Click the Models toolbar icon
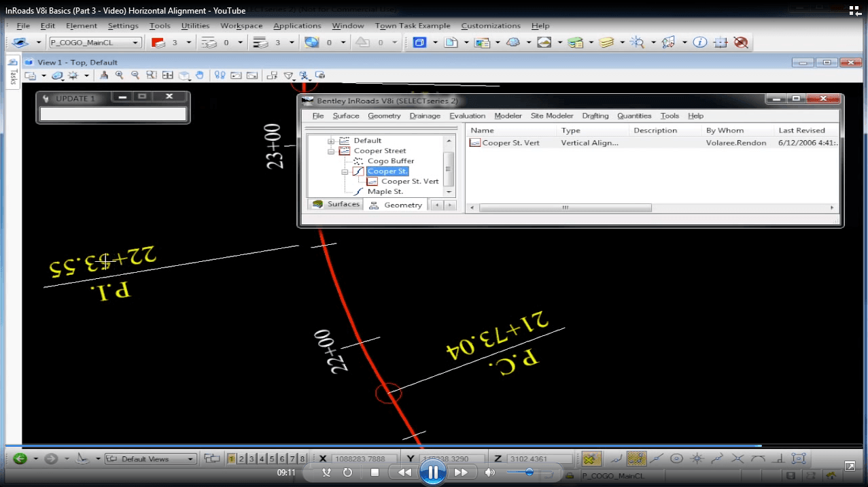The width and height of the screenshot is (868, 487). pyautogui.click(x=419, y=42)
